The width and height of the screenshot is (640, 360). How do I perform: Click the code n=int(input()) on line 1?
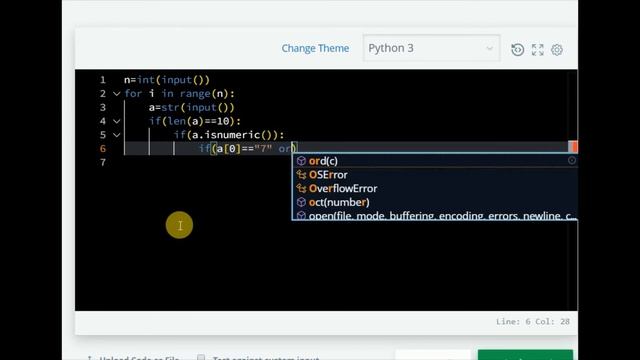167,80
